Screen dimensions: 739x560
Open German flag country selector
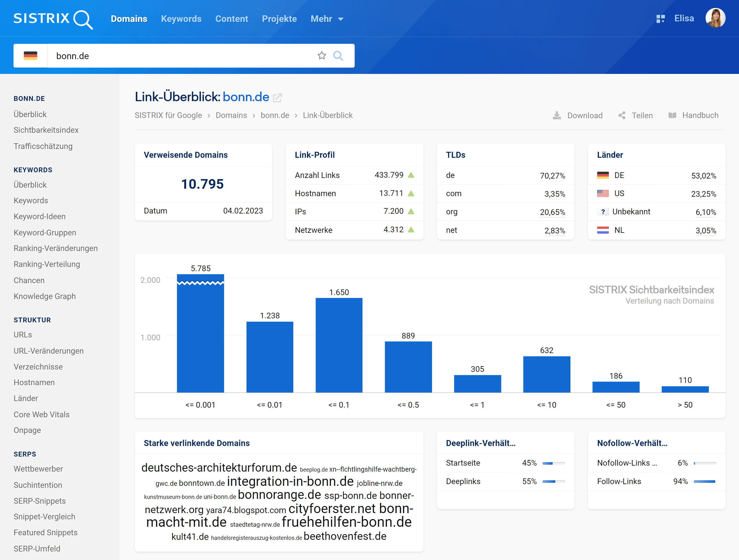(x=30, y=55)
